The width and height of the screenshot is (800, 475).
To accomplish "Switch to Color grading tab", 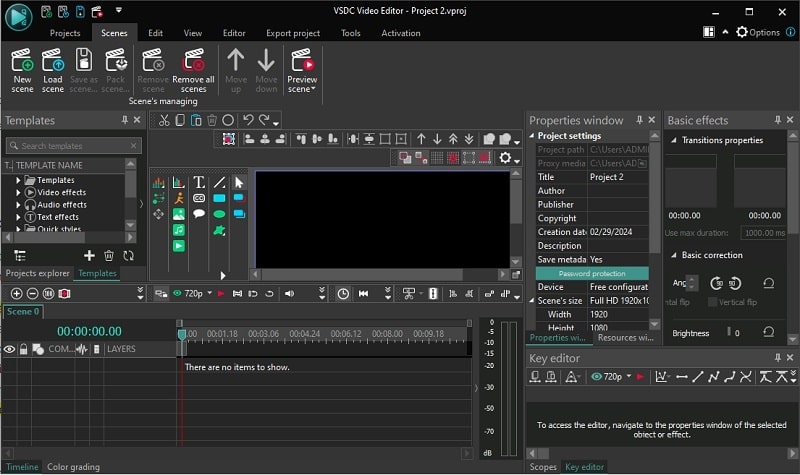I will coord(73,467).
